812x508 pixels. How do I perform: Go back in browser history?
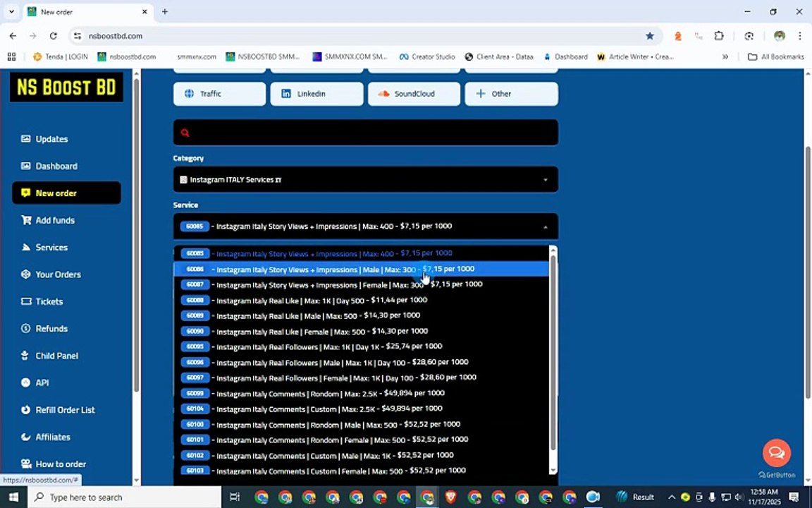[13, 36]
